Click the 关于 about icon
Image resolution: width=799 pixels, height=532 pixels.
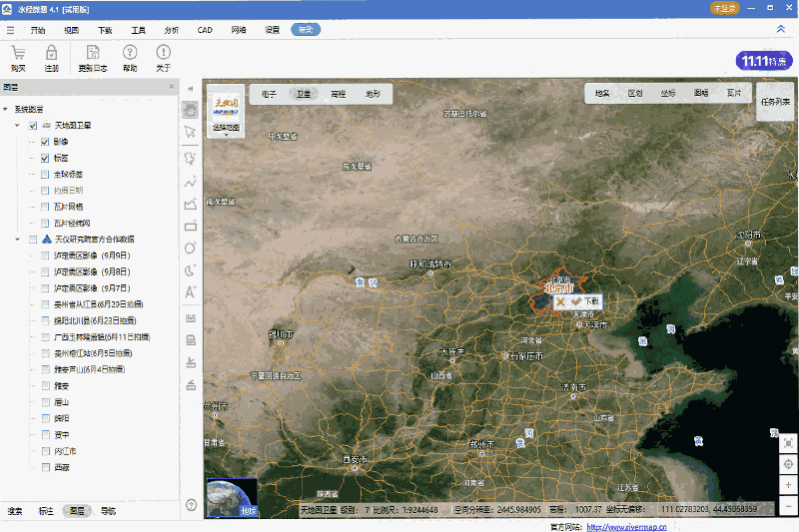[163, 53]
